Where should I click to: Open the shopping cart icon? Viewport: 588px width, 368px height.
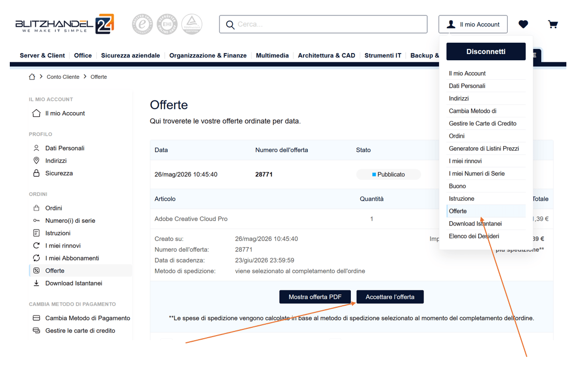(553, 24)
